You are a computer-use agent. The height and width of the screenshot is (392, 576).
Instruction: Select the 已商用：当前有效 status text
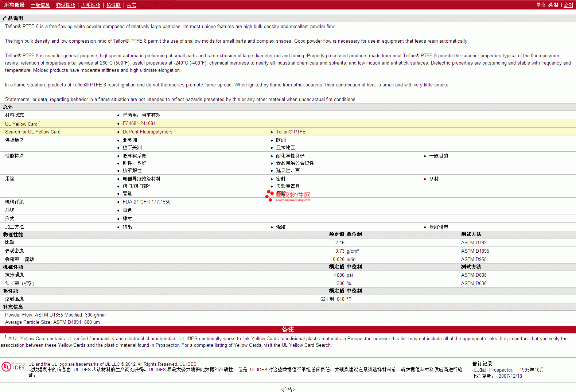click(x=141, y=115)
